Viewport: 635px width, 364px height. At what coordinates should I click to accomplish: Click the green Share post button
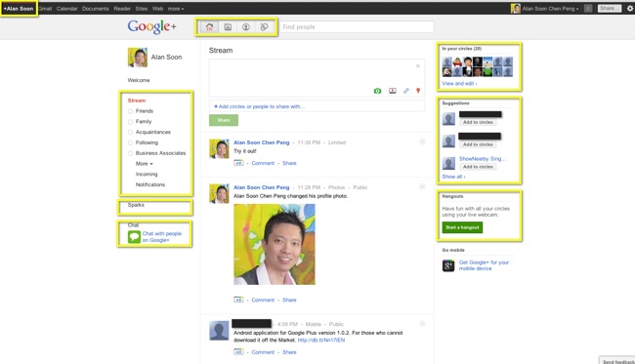pyautogui.click(x=224, y=120)
